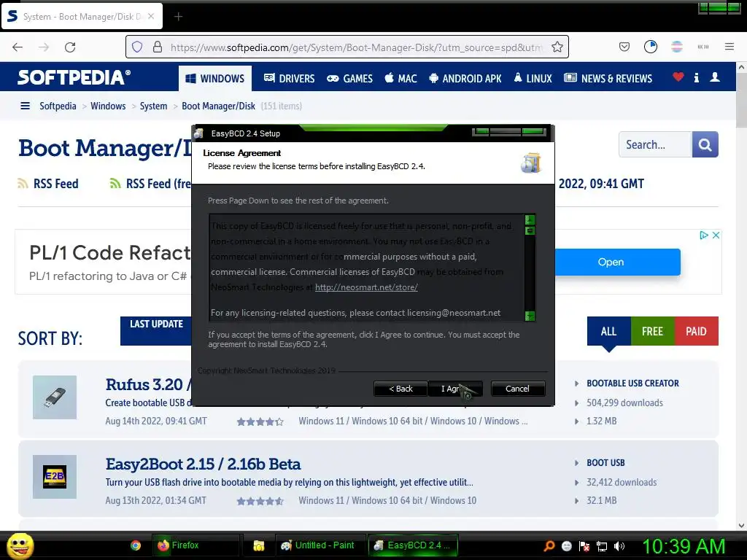
Task: Open the ANDROID APK section
Action: pos(465,79)
